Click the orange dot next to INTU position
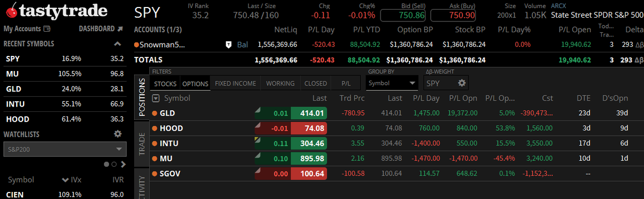The height and width of the screenshot is (199, 644). 155,143
